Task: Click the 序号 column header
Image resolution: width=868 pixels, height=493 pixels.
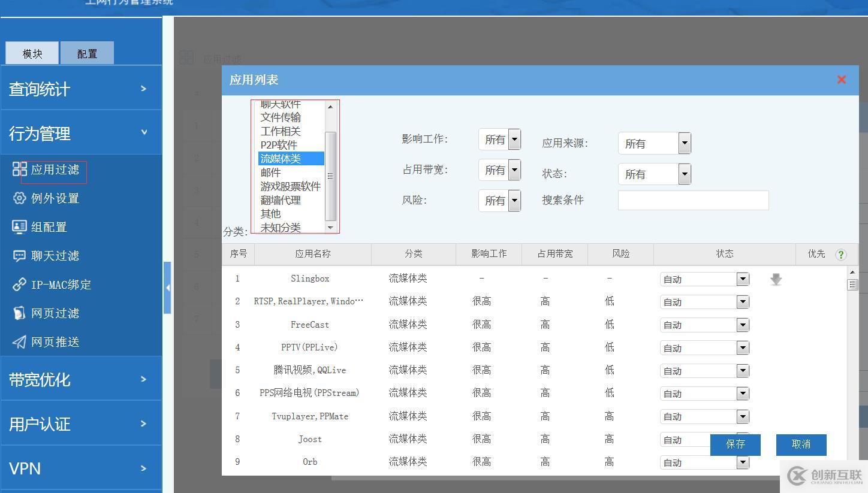Action: tap(239, 254)
